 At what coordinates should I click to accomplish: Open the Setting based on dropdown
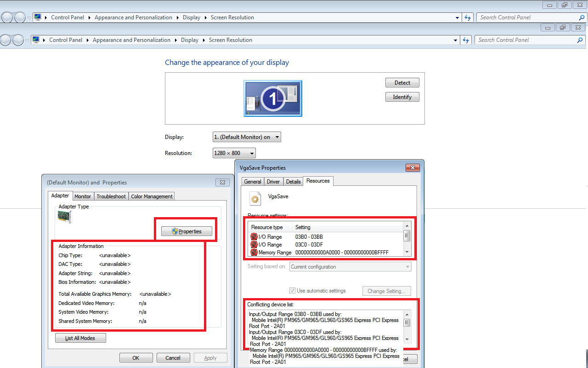coord(351,267)
